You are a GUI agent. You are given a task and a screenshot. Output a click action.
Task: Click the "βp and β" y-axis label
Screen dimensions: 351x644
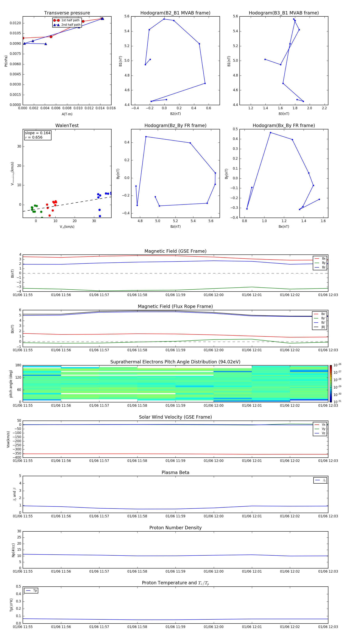[15, 495]
